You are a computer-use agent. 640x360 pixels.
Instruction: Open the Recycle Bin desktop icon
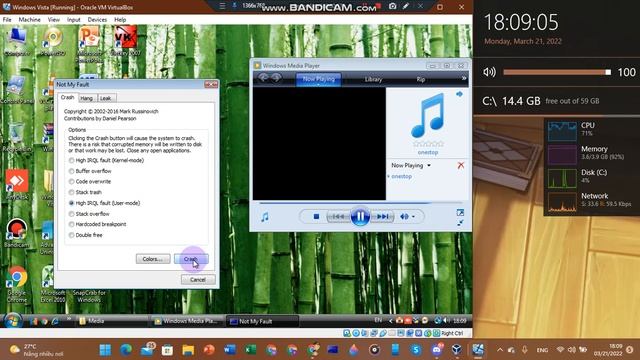tap(16, 138)
